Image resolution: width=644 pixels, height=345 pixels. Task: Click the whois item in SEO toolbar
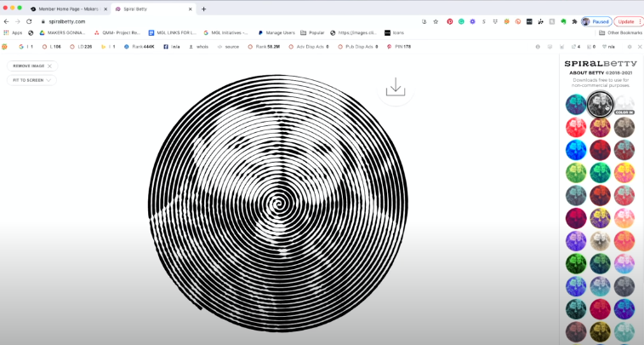pyautogui.click(x=198, y=47)
